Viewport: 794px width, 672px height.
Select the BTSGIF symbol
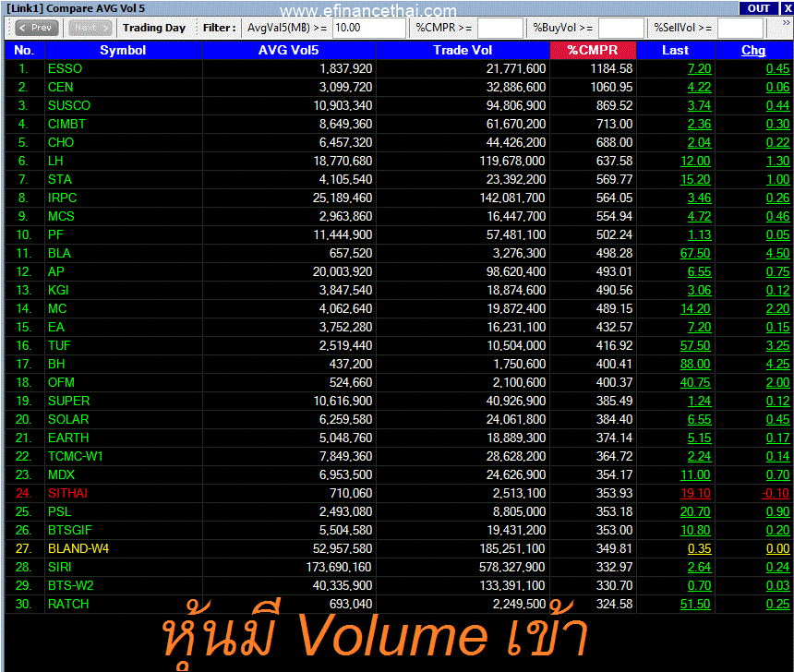click(x=70, y=530)
